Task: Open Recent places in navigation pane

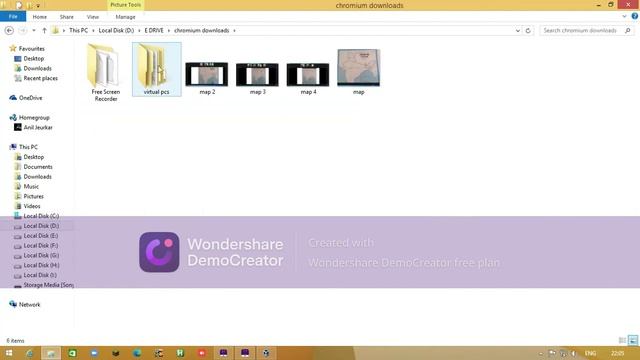Action: point(36,78)
